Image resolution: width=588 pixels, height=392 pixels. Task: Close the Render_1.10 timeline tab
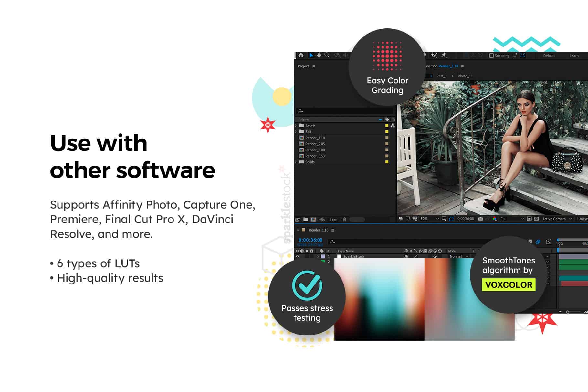tap(298, 230)
